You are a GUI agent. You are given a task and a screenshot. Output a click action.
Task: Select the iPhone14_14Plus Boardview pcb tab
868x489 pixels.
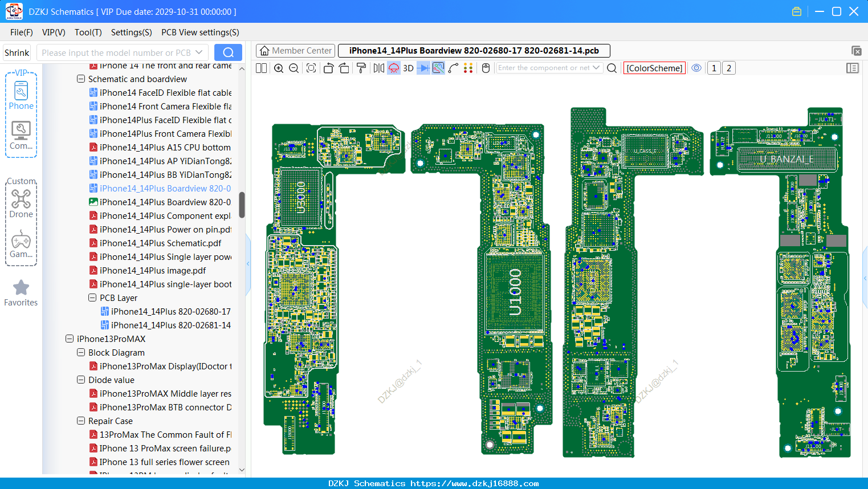(x=474, y=51)
